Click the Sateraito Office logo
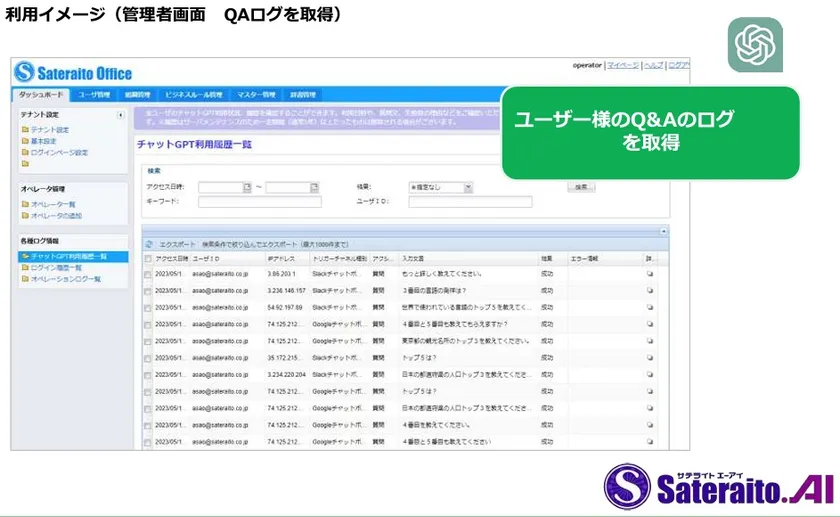The height and width of the screenshot is (517, 840). [x=75, y=73]
